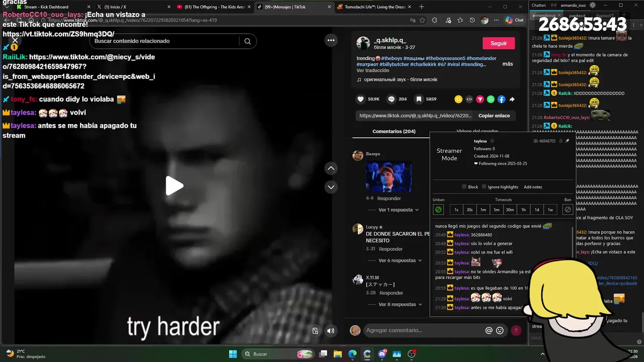Click the Ban icon in user card
This screenshot has height=362, width=644.
(568, 210)
